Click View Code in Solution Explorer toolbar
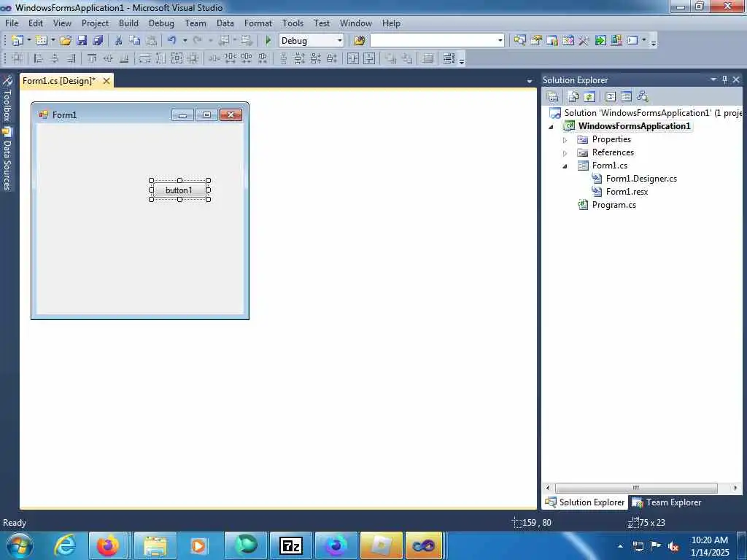The height and width of the screenshot is (560, 747). coord(611,97)
